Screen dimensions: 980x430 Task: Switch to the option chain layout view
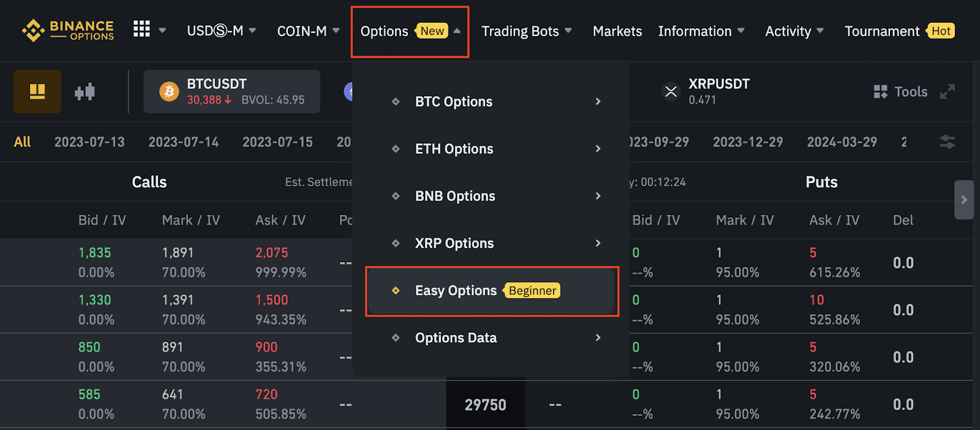coord(37,92)
